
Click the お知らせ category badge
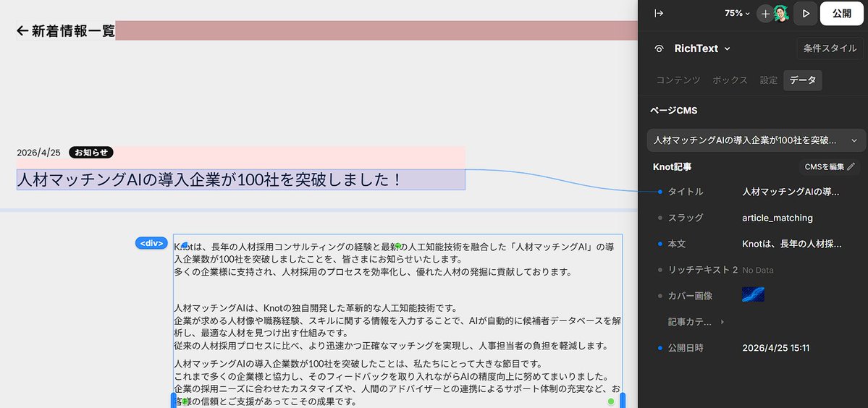[90, 153]
